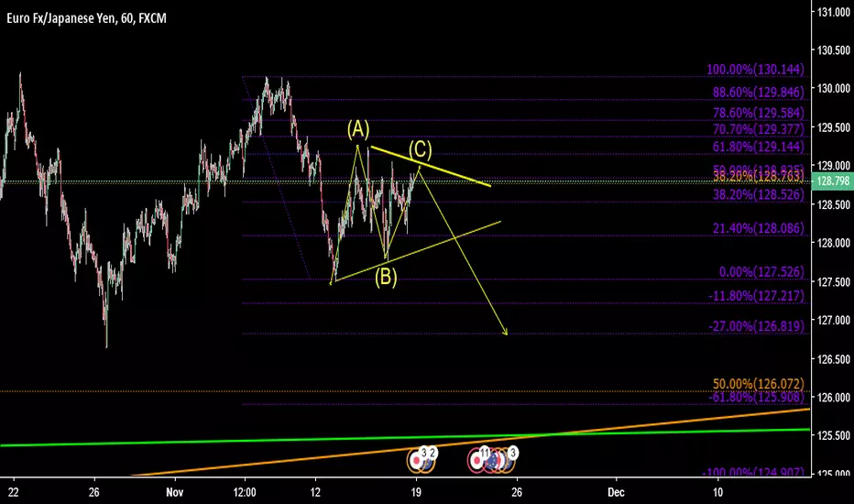Click the orange 50.00%(126.072) Fibonacci label

click(x=758, y=384)
